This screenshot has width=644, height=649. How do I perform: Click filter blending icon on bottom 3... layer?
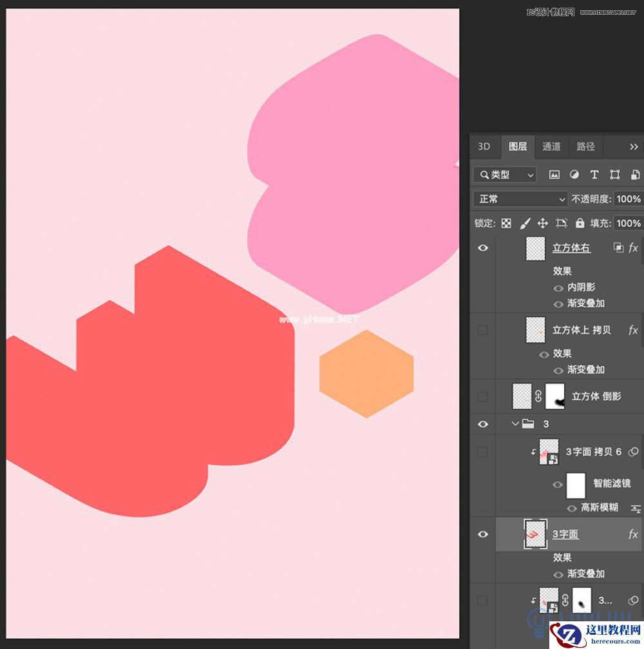coord(633,601)
